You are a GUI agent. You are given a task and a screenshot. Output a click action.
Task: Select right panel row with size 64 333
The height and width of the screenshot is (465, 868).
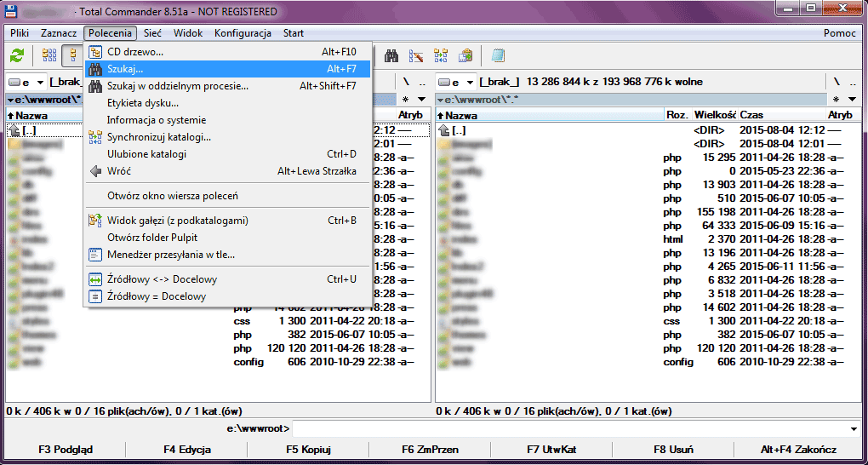(x=648, y=227)
